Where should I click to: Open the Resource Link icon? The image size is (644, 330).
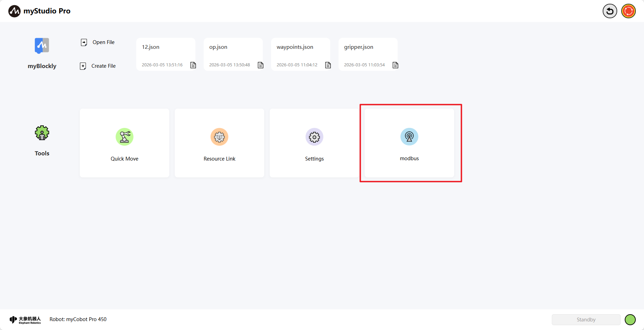coord(219,137)
